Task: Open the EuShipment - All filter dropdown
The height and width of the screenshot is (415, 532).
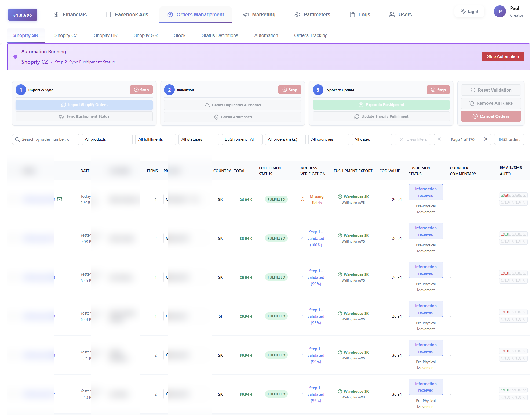Action: coord(242,139)
